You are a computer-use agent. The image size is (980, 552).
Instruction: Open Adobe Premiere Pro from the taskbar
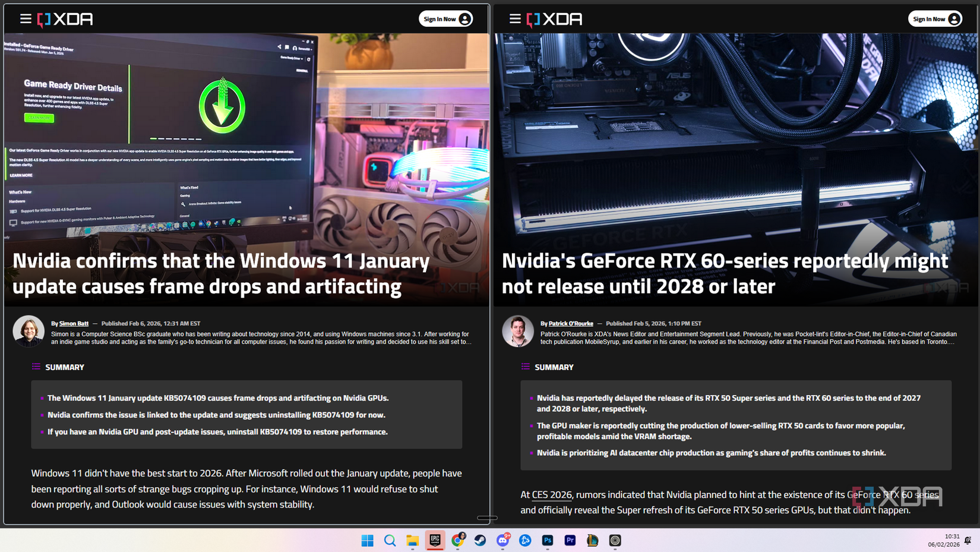570,540
